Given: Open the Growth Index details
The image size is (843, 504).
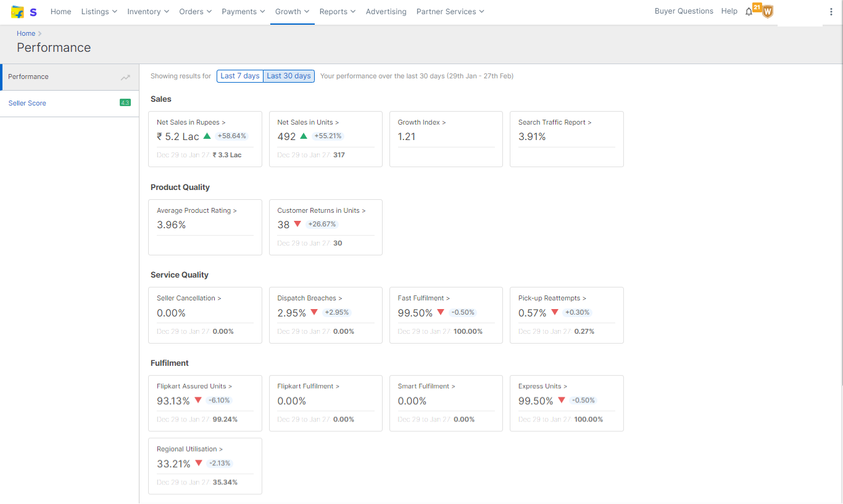Looking at the screenshot, I should (x=422, y=122).
